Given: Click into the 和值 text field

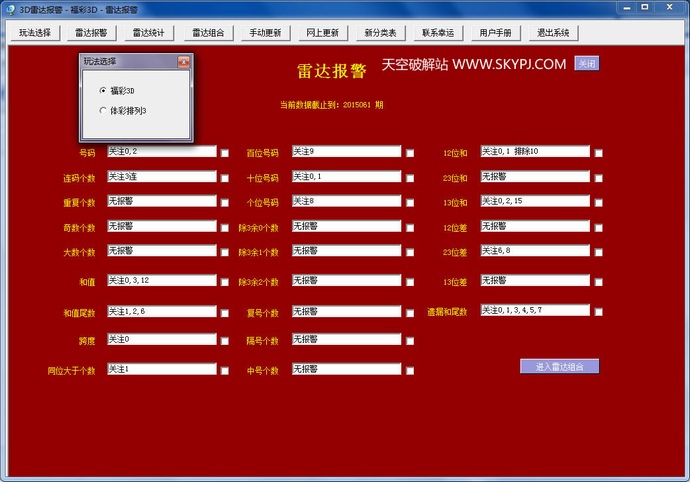Looking at the screenshot, I should tap(162, 281).
